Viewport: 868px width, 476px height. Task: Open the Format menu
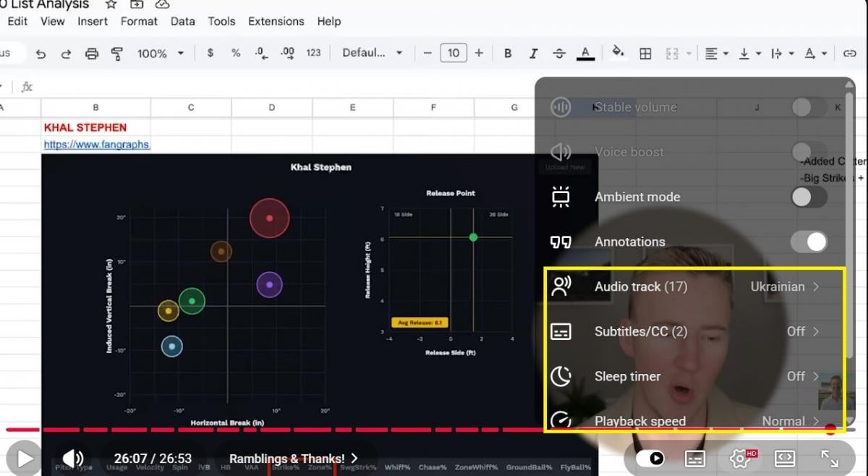[139, 22]
